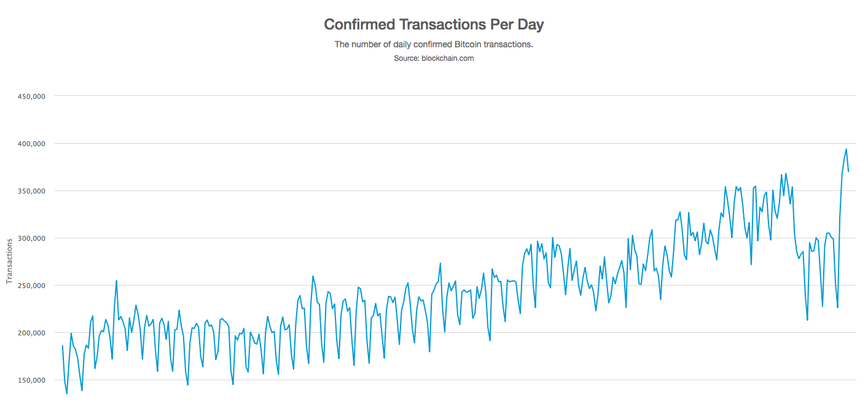The image size is (868, 406).
Task: Open the "Source: blockchain.com" link
Action: [434, 58]
